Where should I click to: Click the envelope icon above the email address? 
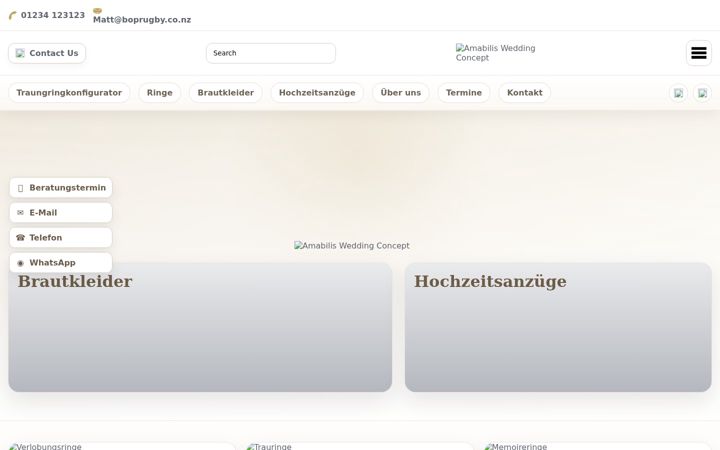[97, 11]
